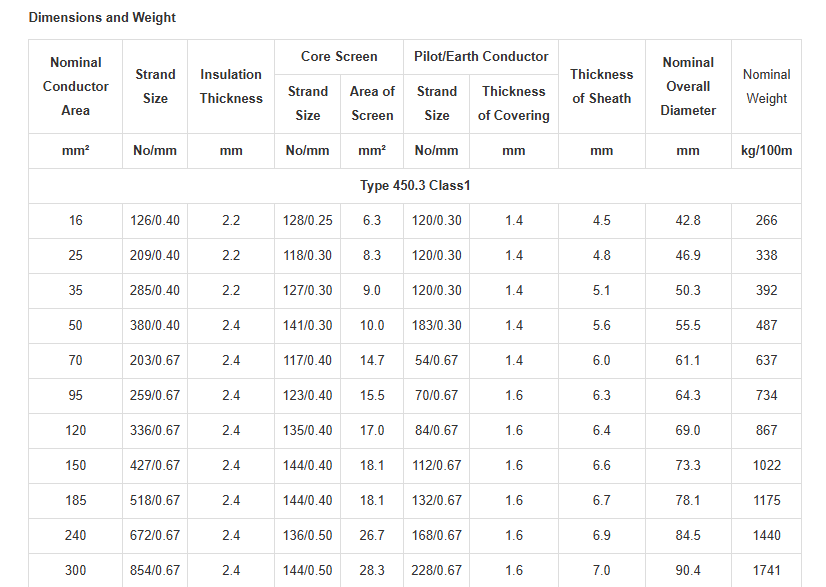Click the '90.4' diameter cell
826x587 pixels.
pyautogui.click(x=688, y=571)
